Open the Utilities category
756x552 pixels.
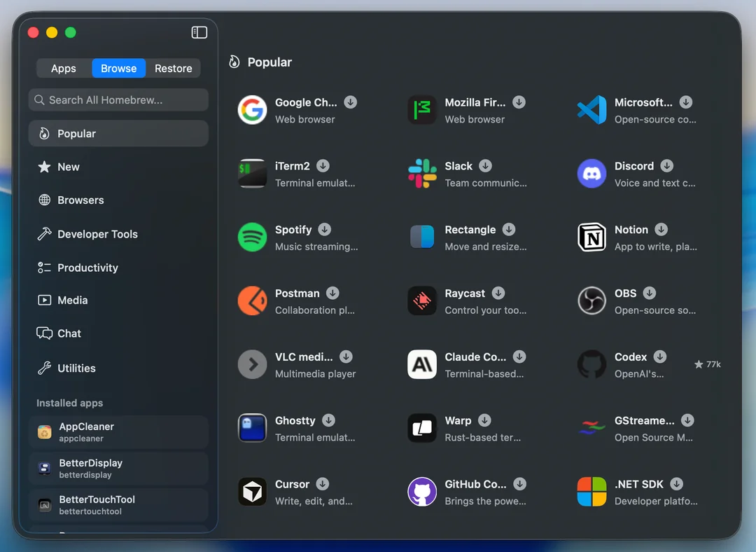[118, 368]
